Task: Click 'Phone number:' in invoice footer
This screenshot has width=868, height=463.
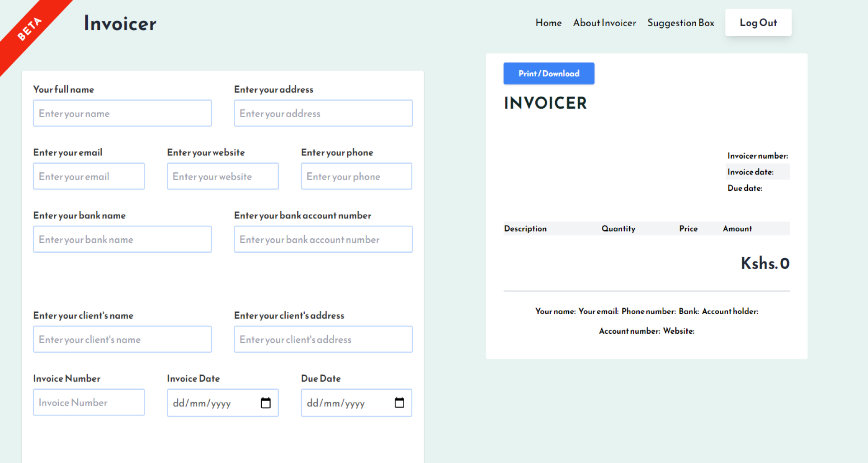Action: tap(648, 311)
